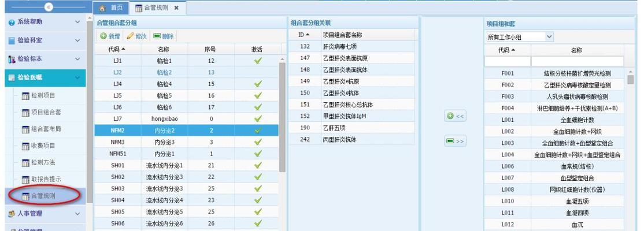Click the green plus icon of 新增
This screenshot has height=231, width=644.
tap(103, 36)
